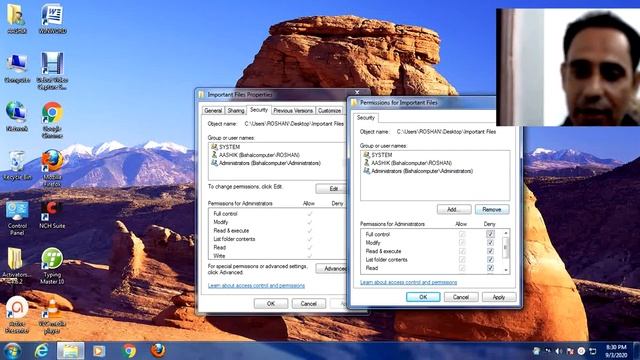The width and height of the screenshot is (640, 360).
Task: Select the VLC media player shortcut
Action: tap(52, 316)
